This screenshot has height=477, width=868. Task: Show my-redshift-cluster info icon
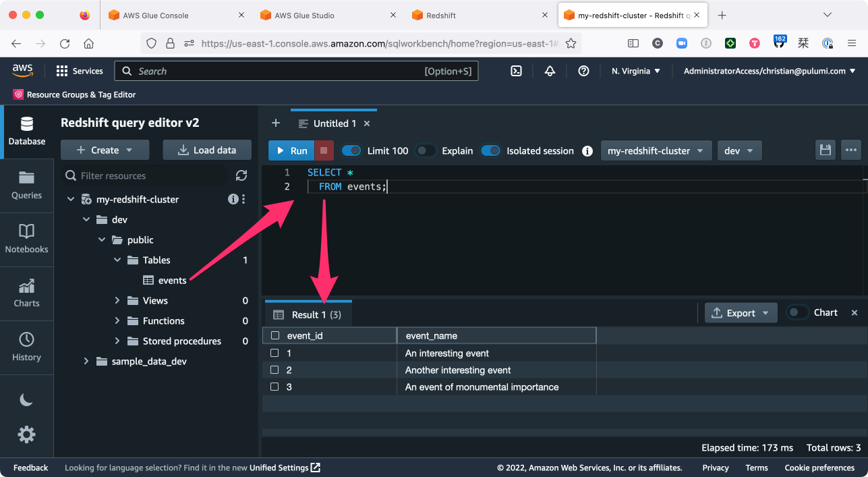[233, 199]
